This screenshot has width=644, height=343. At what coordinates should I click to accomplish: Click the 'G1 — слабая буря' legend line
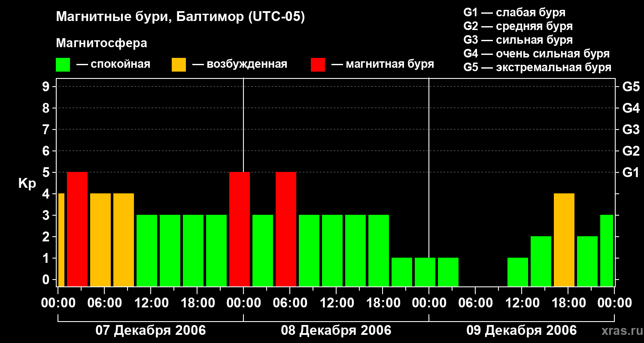(514, 12)
